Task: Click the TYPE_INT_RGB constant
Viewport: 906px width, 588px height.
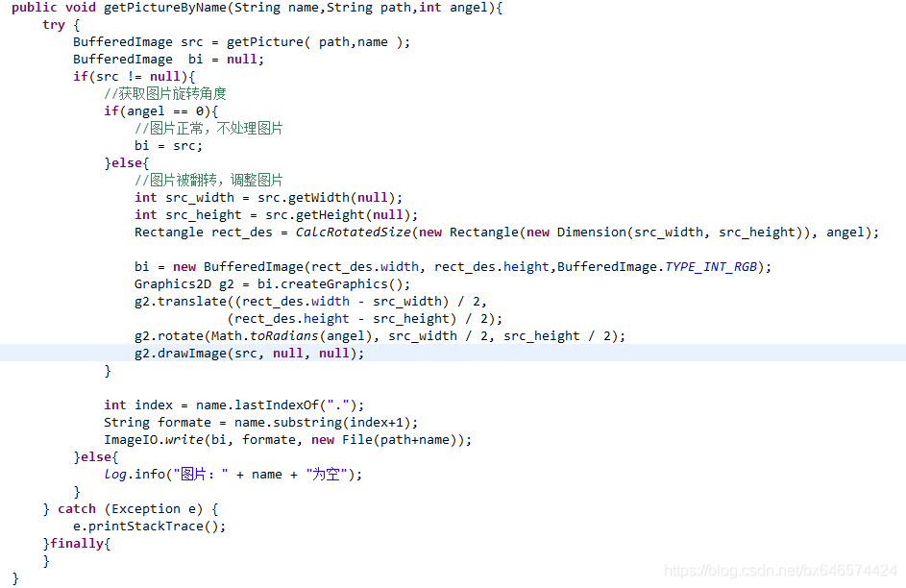Action: [711, 267]
